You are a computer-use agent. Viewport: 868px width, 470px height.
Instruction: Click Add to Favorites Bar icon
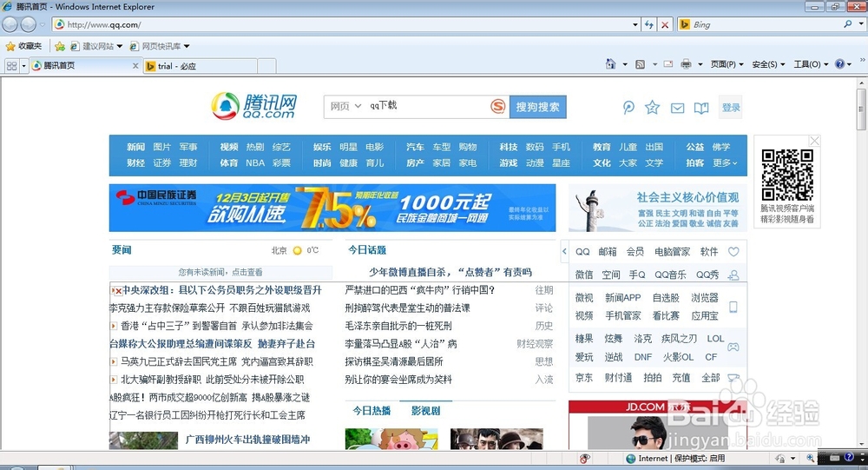click(x=60, y=46)
